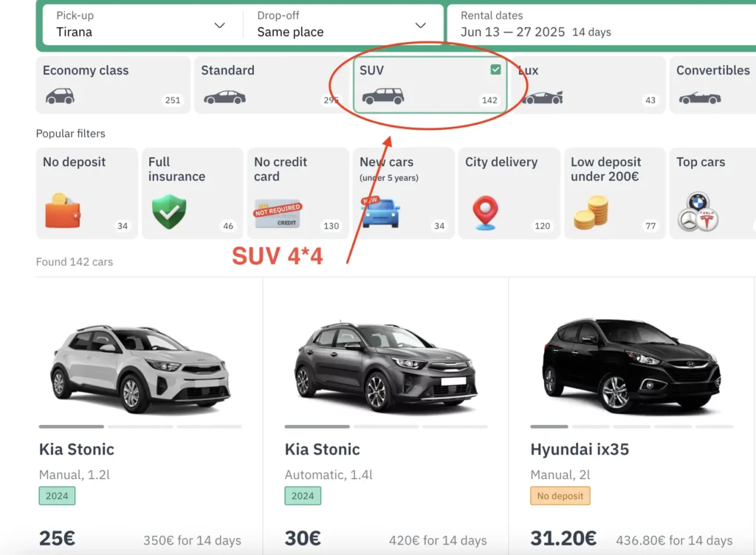Click image slider bar under Hyundai ix35
756x555 pixels.
[632, 427]
